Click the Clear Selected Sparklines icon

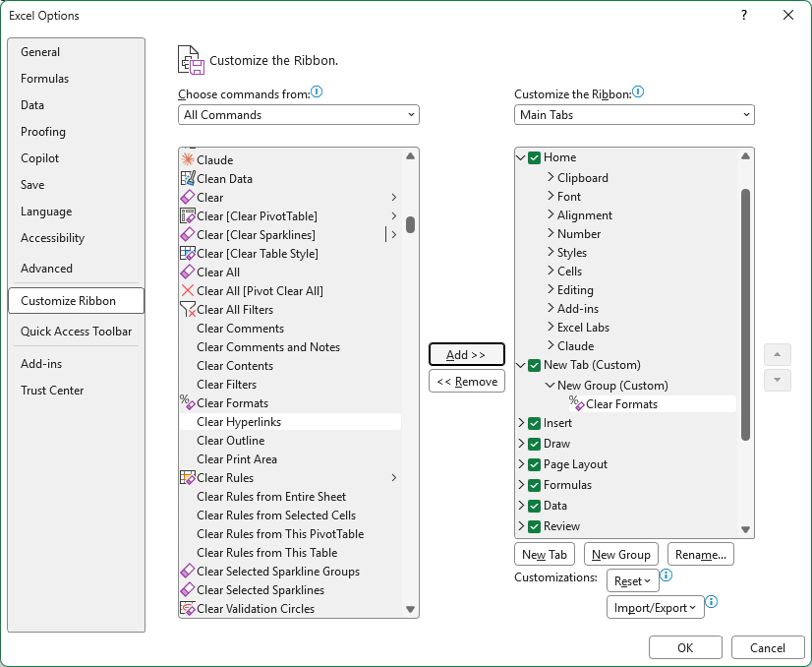[188, 589]
